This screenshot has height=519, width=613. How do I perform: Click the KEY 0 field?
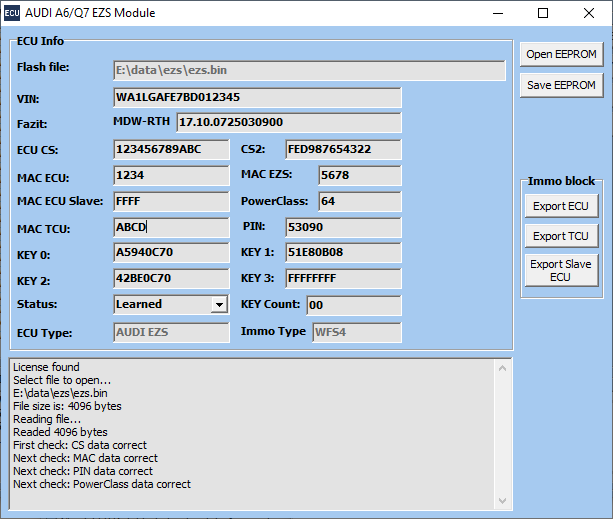click(x=172, y=253)
